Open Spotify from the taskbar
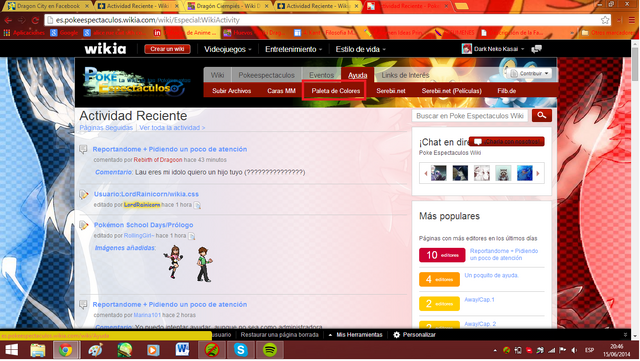The height and width of the screenshot is (361, 640). point(269,350)
